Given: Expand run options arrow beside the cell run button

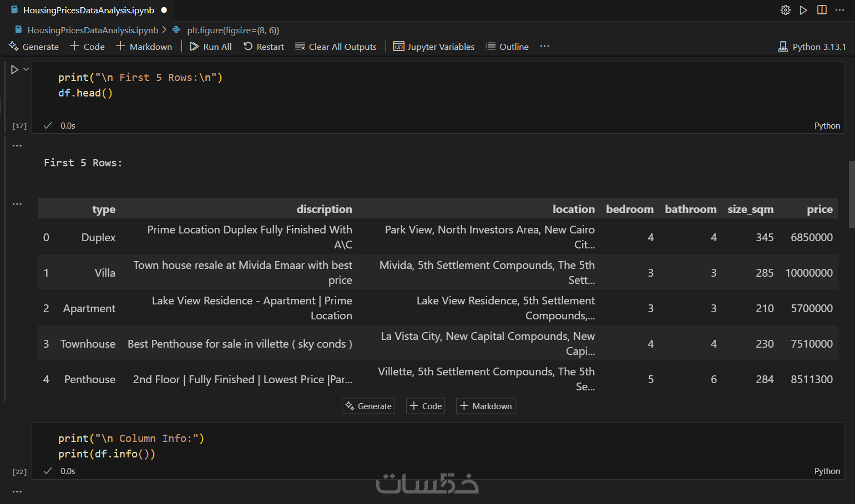Looking at the screenshot, I should click(26, 69).
